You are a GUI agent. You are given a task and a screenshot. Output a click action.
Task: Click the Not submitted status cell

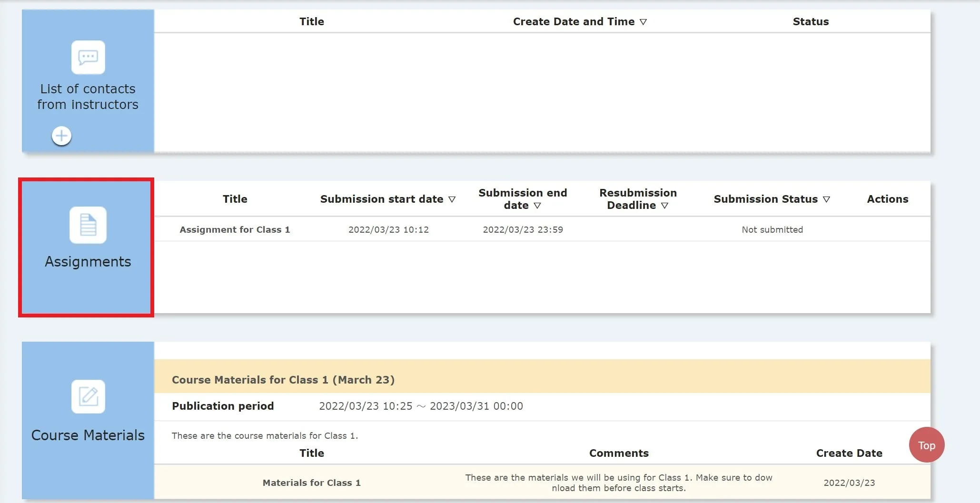[772, 230]
